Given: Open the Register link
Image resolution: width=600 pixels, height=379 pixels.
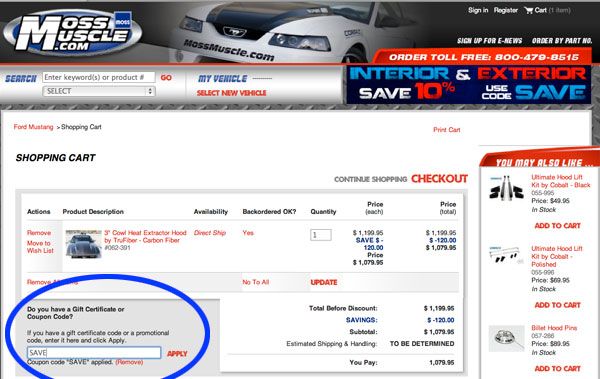Looking at the screenshot, I should [x=505, y=10].
